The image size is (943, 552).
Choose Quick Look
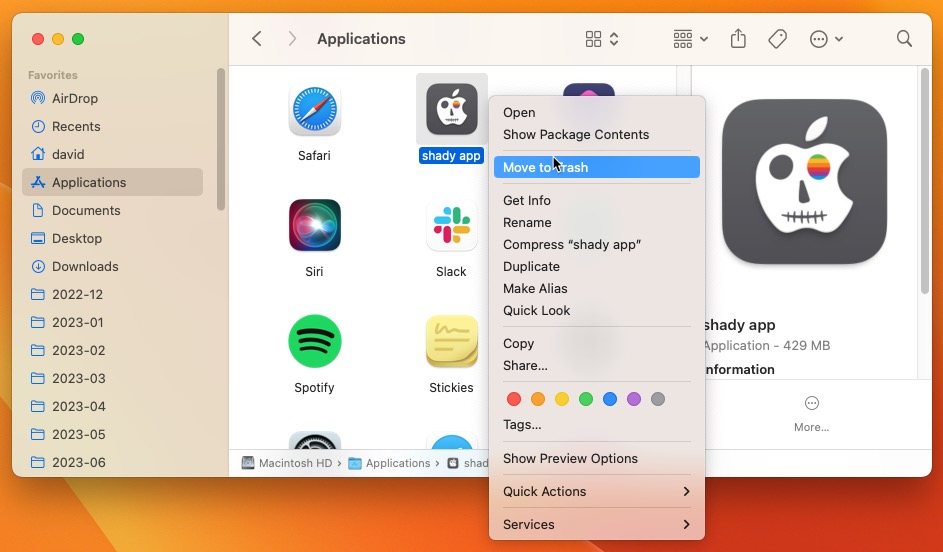[597, 311]
